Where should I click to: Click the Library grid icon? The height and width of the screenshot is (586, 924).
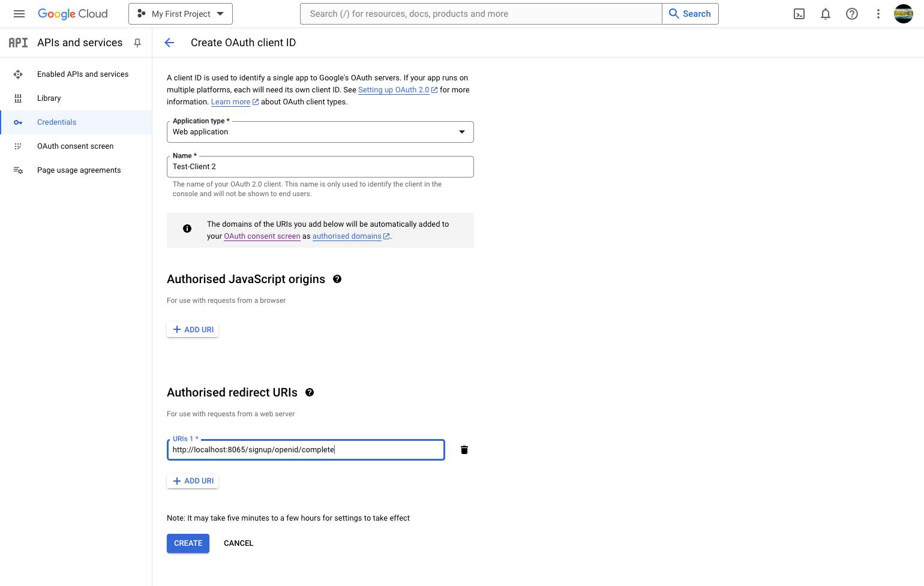coord(18,98)
